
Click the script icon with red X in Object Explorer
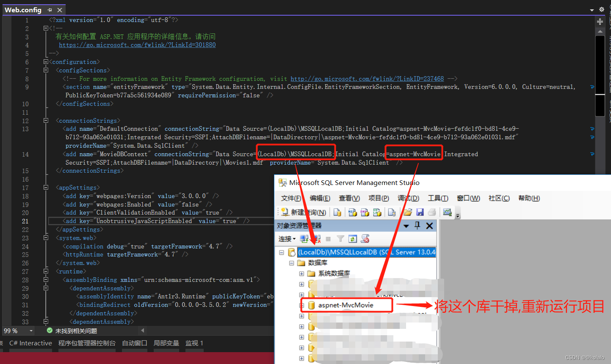coord(365,239)
